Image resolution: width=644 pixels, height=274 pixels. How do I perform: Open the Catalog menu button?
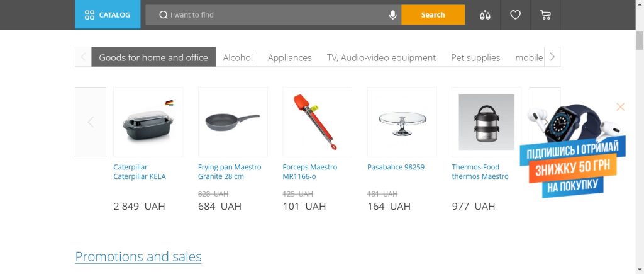click(x=107, y=15)
